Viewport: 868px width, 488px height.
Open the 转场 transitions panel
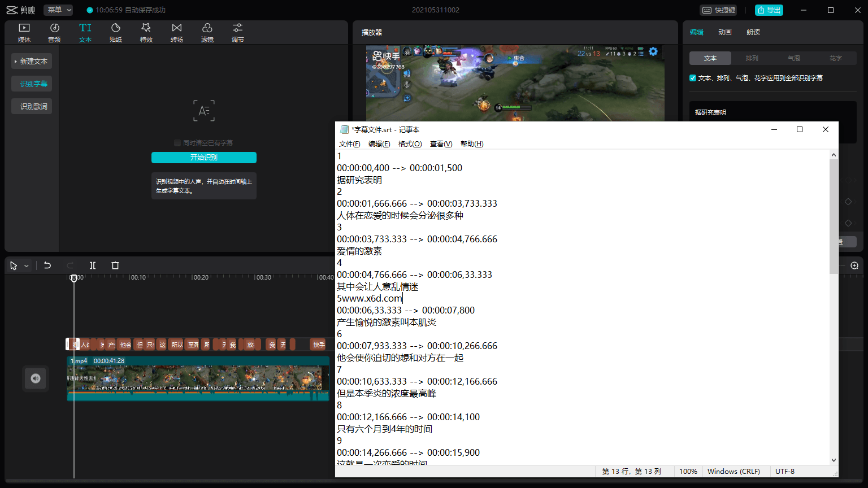click(176, 32)
